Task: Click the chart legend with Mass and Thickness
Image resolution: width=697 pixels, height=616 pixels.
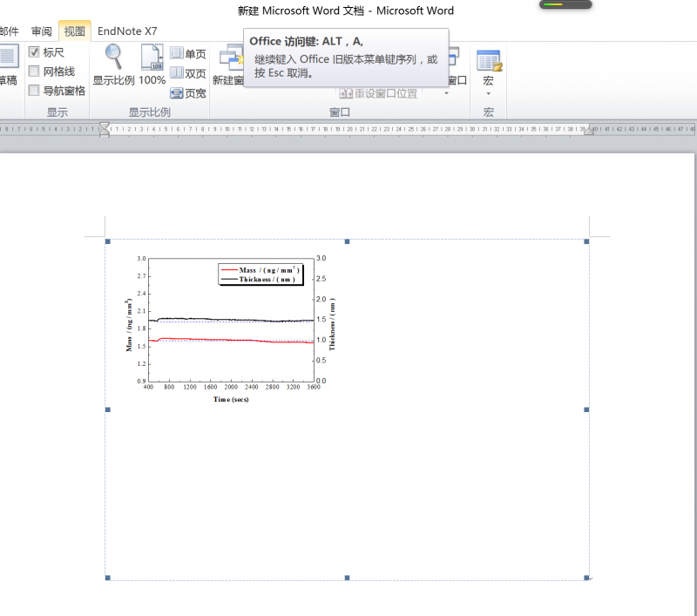Action: (x=261, y=274)
